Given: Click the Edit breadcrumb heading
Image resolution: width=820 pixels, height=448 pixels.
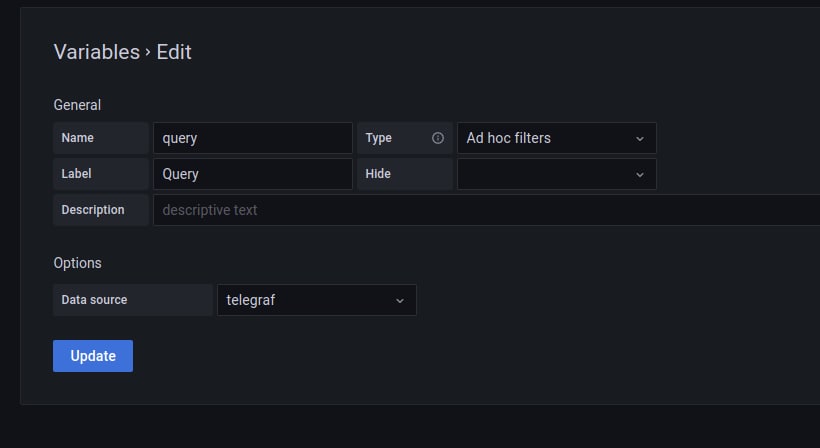Looking at the screenshot, I should point(174,52).
